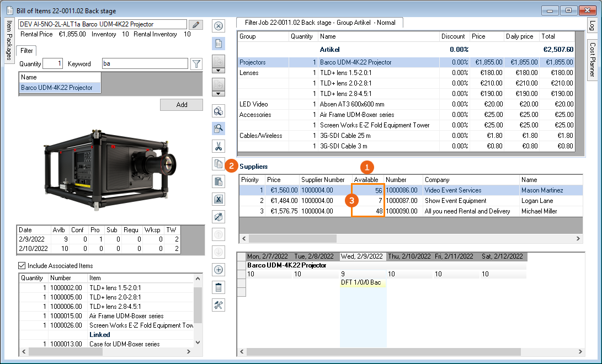Open the Item Packages side tab
Image resolution: width=602 pixels, height=364 pixels.
coord(9,41)
